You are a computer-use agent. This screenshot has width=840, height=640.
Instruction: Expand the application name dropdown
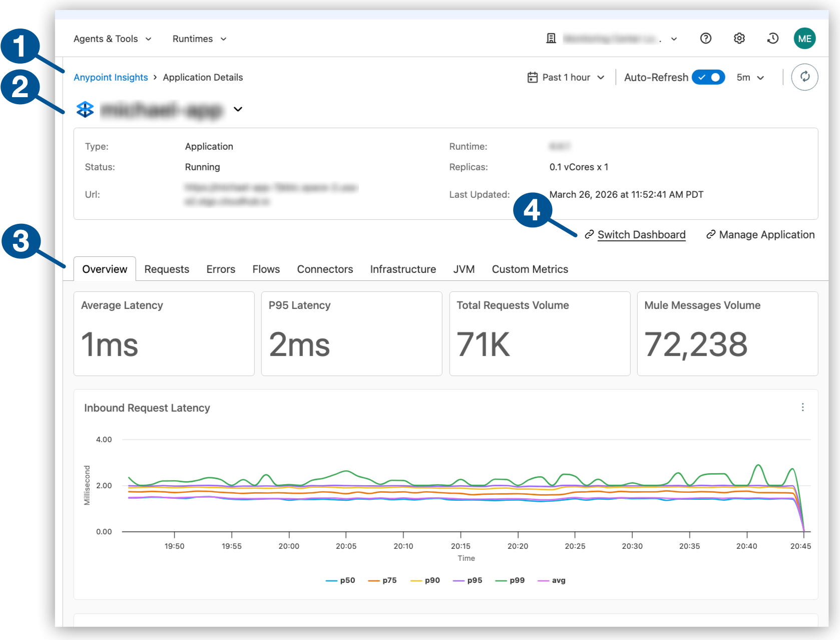coord(239,109)
